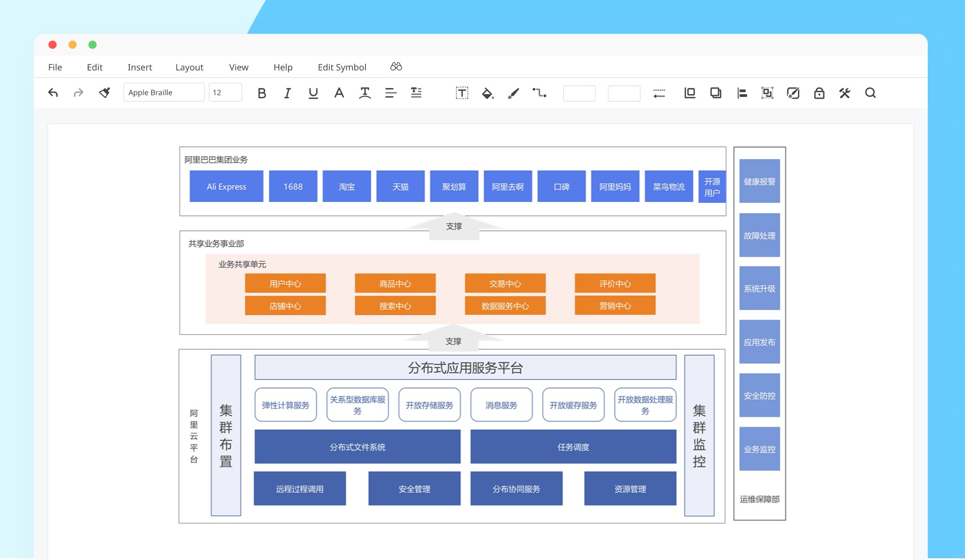Select the 远程过程调用 block

coord(300,488)
